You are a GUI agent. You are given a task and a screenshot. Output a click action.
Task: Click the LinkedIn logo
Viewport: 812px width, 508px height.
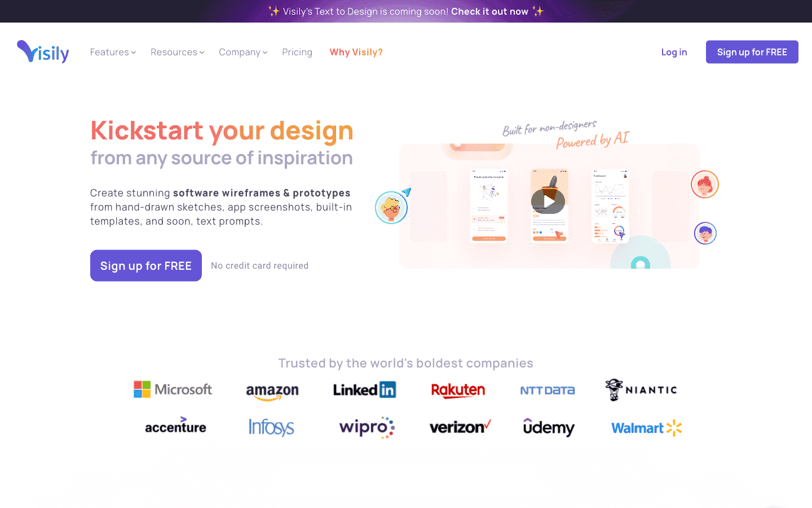point(364,389)
